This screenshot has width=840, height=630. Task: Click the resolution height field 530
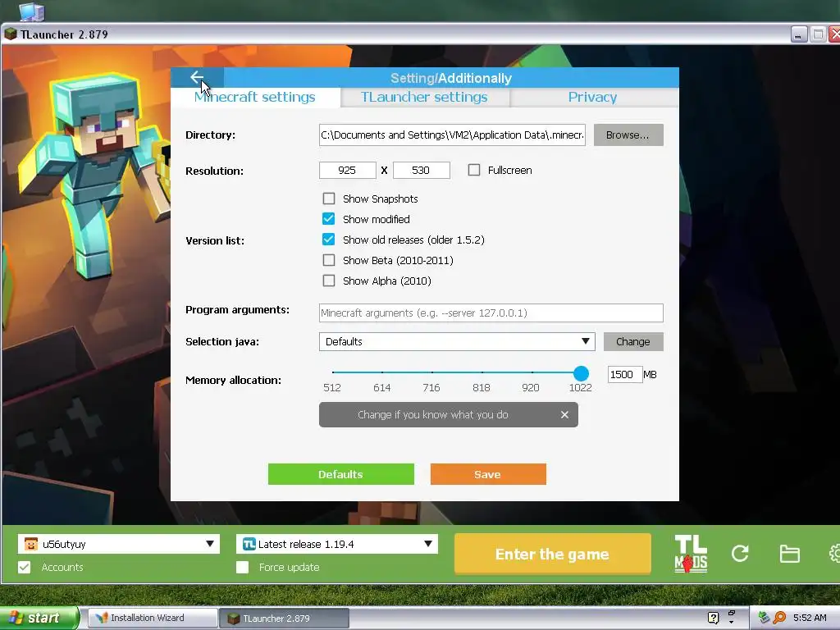[421, 171]
